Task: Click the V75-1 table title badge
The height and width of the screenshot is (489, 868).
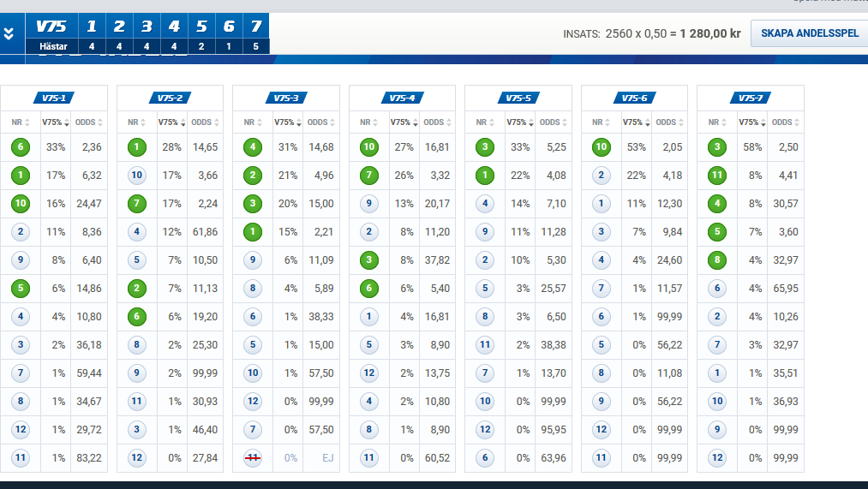Action: tap(54, 98)
